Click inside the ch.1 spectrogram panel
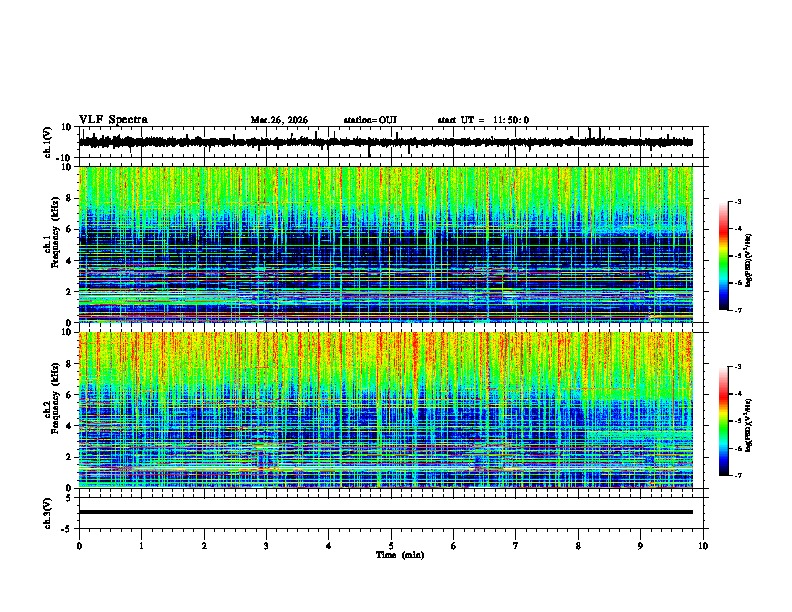The height and width of the screenshot is (612, 792). [385, 244]
